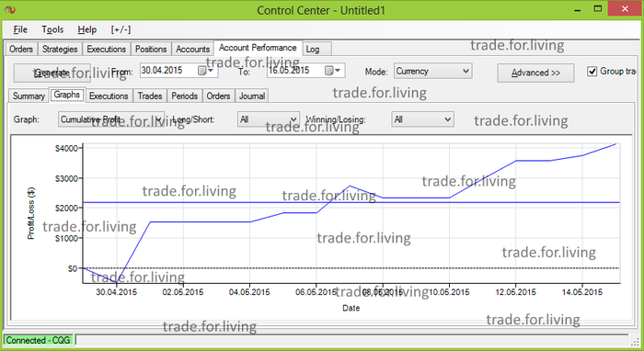Maximize the Control Center window
The height and width of the screenshot is (351, 644).
[x=598, y=9]
